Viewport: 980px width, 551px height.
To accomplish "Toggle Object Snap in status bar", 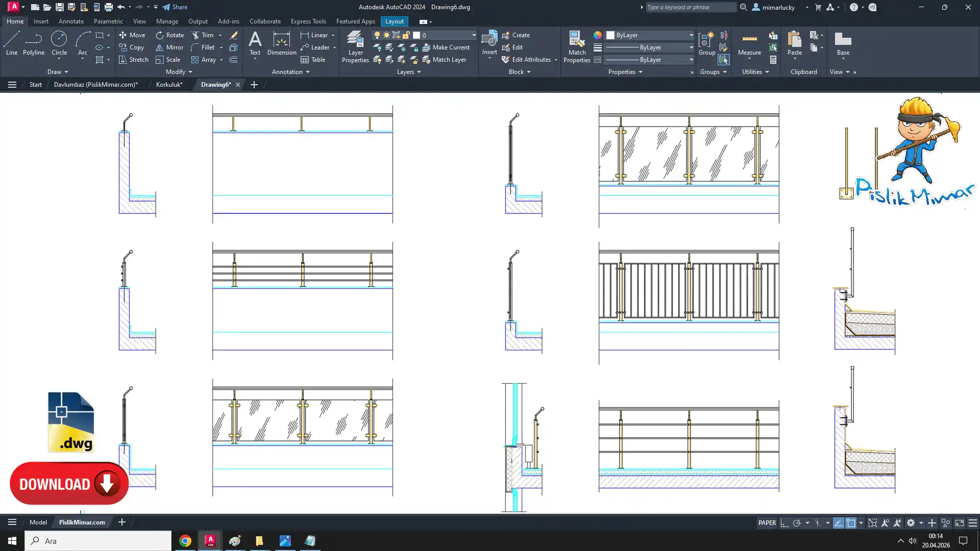I will (x=851, y=523).
